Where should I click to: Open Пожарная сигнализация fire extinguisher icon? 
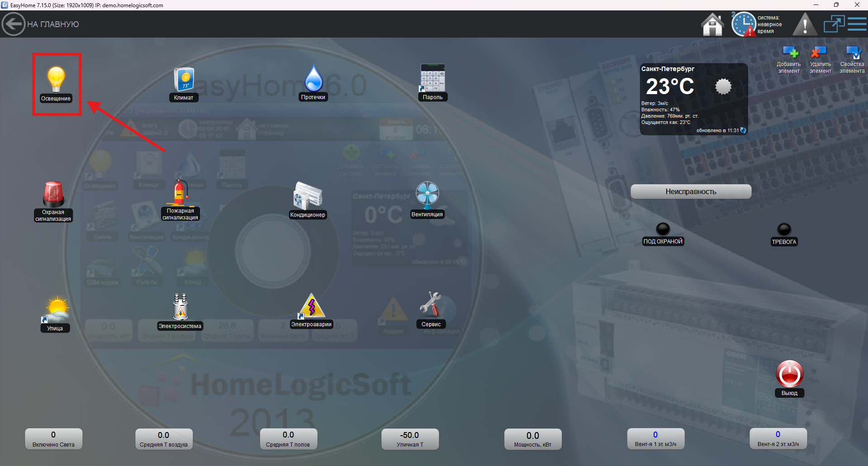point(180,193)
